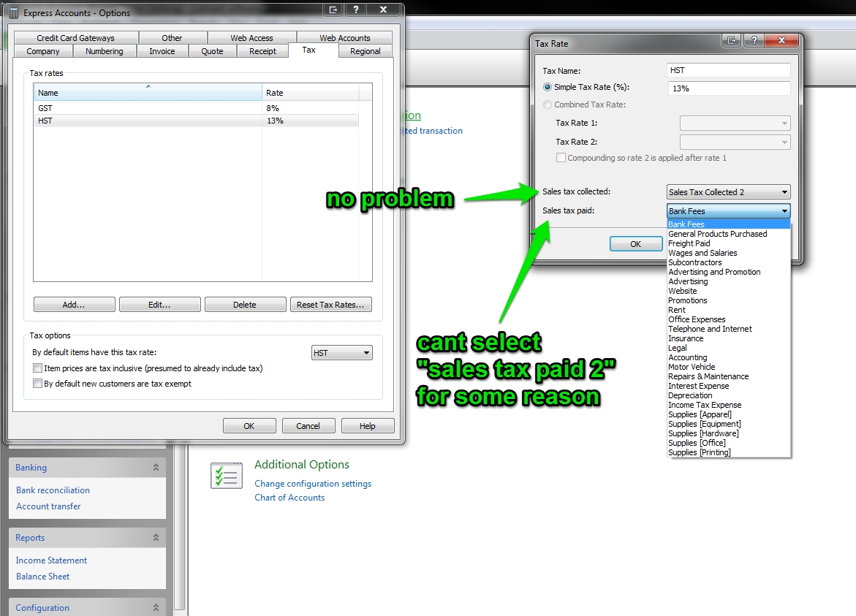Open Chart of Accounts link
Viewport: 856px width, 616px height.
[x=289, y=498]
